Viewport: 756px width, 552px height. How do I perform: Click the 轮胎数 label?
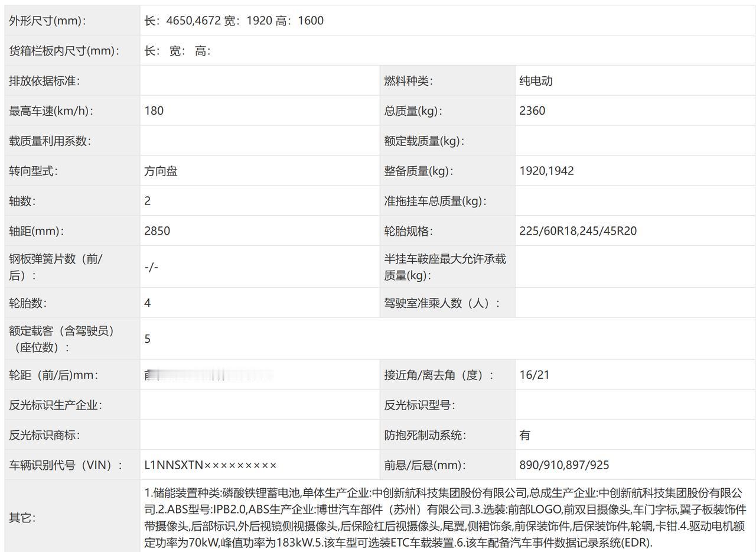click(x=28, y=303)
